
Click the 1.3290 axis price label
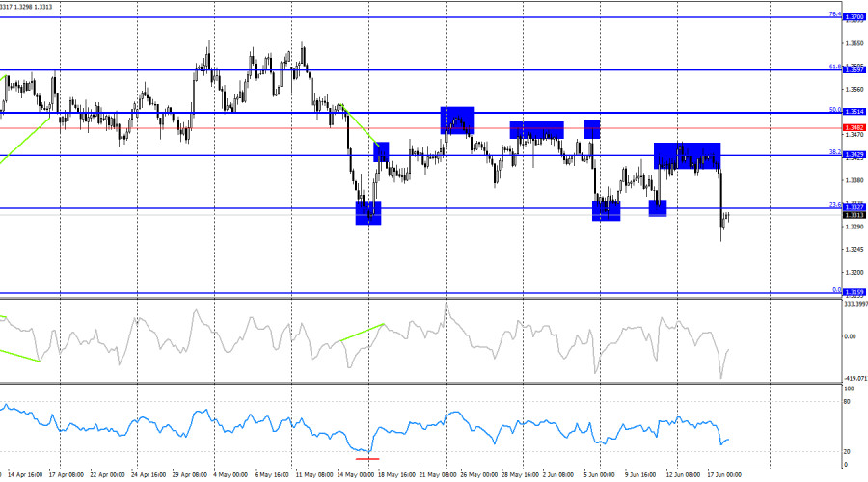pyautogui.click(x=854, y=227)
